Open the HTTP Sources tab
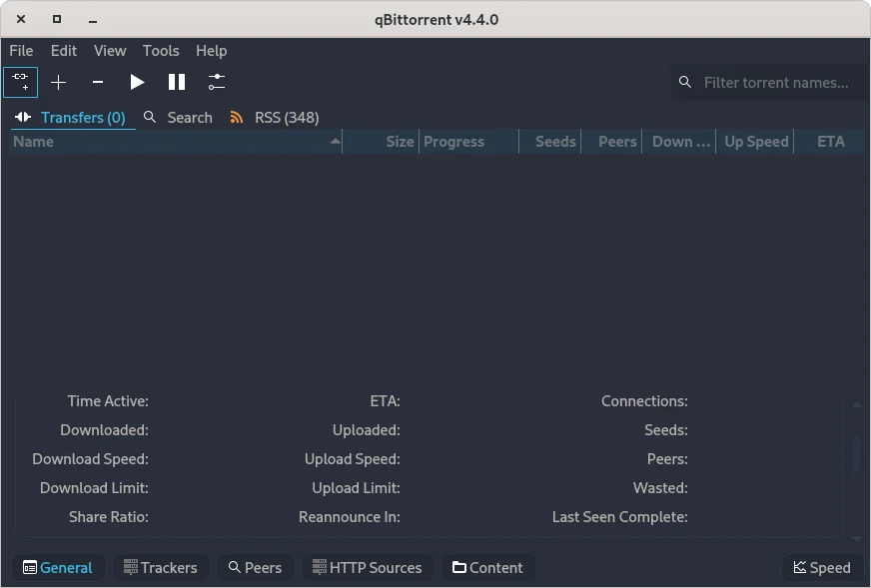 pos(368,567)
